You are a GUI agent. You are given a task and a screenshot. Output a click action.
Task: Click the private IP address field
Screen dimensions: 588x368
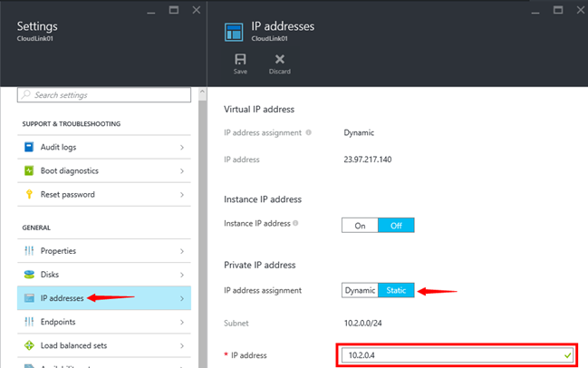coord(453,356)
